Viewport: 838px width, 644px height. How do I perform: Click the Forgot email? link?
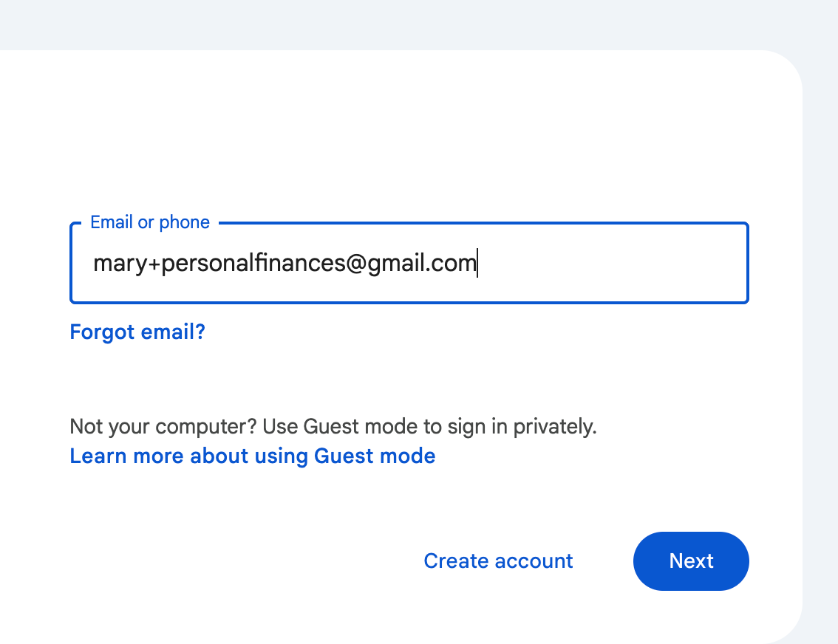click(137, 332)
